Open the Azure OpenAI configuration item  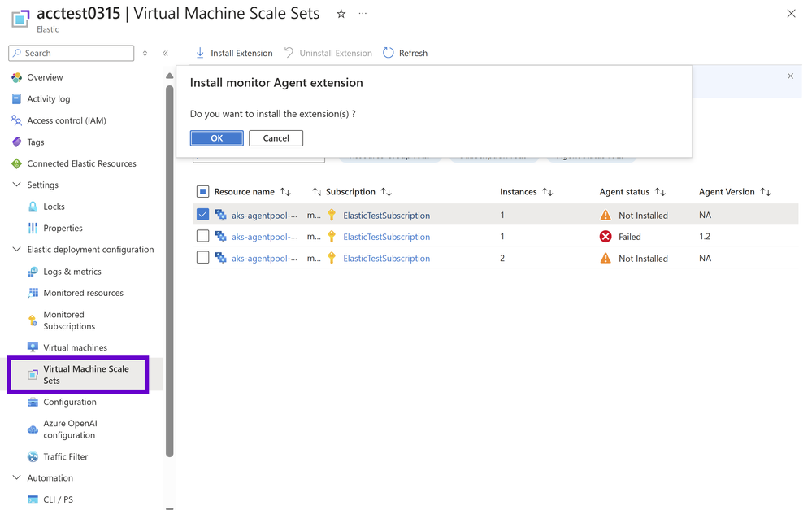tap(69, 429)
